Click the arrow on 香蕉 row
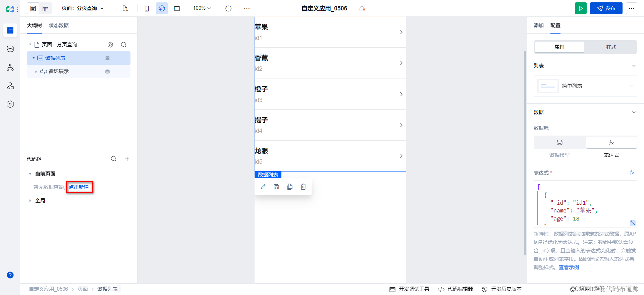Image resolution: width=644 pixels, height=295 pixels. tap(401, 63)
